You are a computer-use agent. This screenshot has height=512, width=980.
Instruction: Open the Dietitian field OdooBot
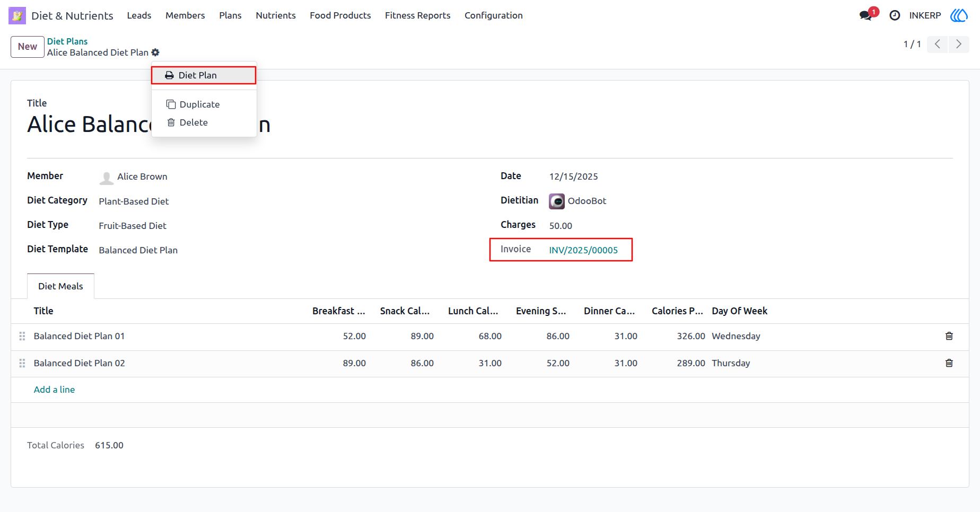pos(587,201)
